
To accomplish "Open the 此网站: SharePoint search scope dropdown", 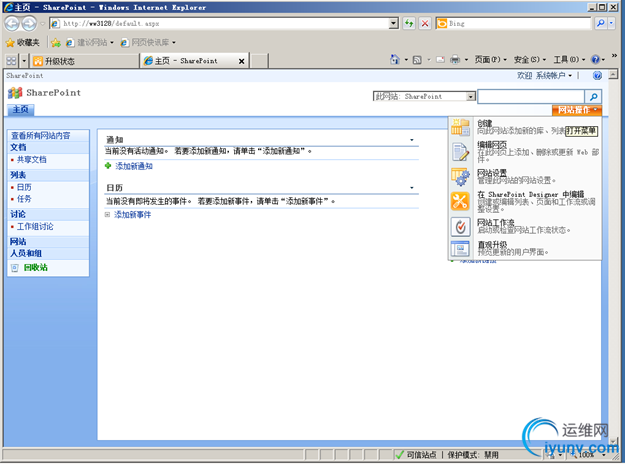I will coord(471,96).
